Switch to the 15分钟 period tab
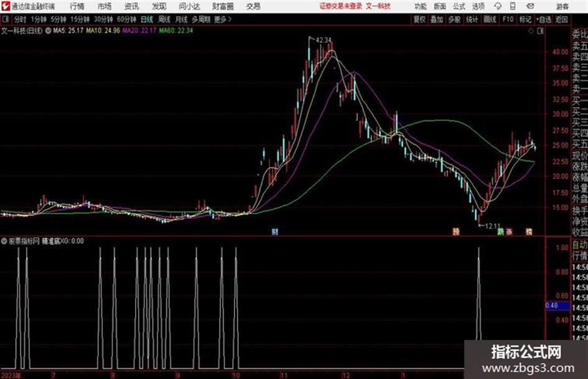Viewport: 588px width, 379px height. coord(80,19)
